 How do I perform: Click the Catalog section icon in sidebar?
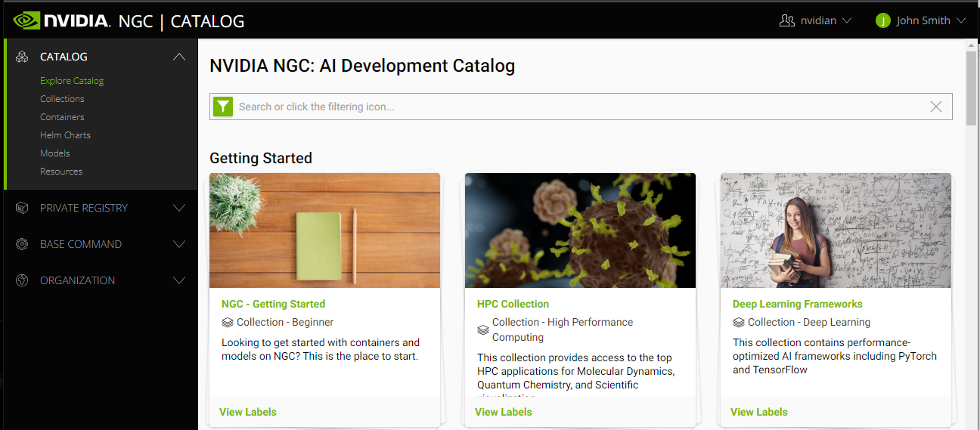[22, 57]
